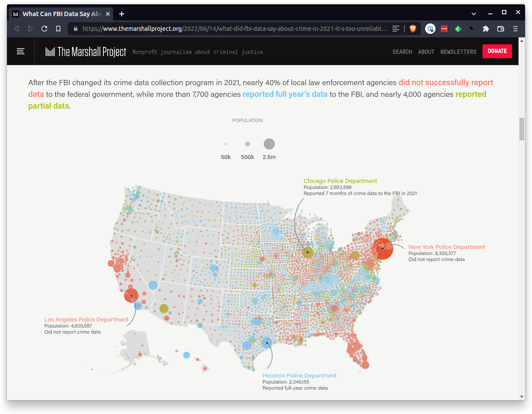Click the lock icon in the address bar
Screen dimensions: 532x414
[x=76, y=29]
